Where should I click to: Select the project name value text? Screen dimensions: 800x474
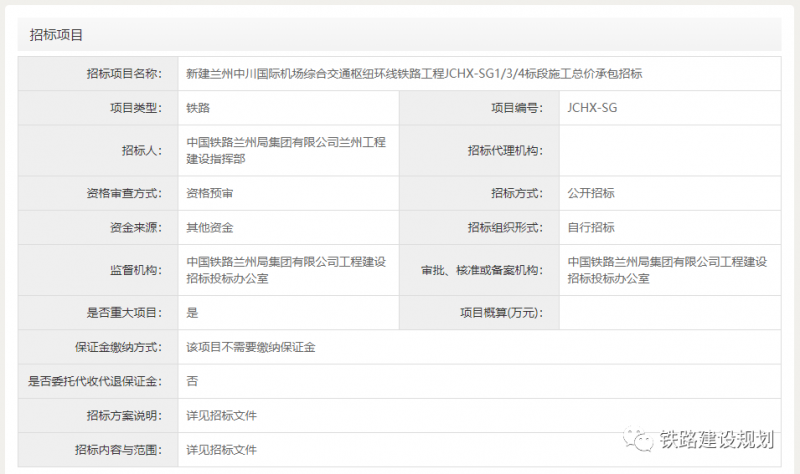click(x=414, y=74)
